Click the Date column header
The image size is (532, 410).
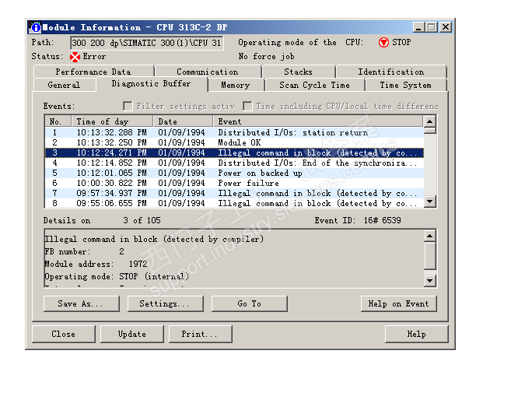pyautogui.click(x=184, y=121)
